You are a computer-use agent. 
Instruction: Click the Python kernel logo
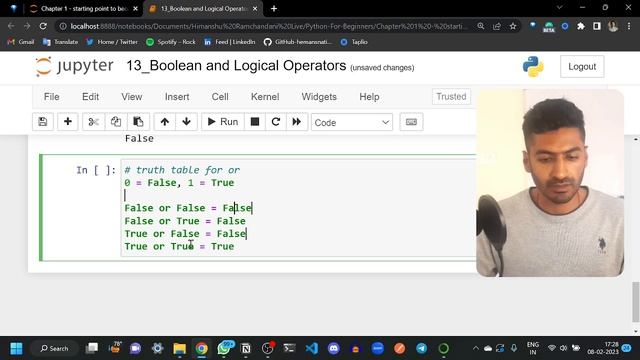533,67
